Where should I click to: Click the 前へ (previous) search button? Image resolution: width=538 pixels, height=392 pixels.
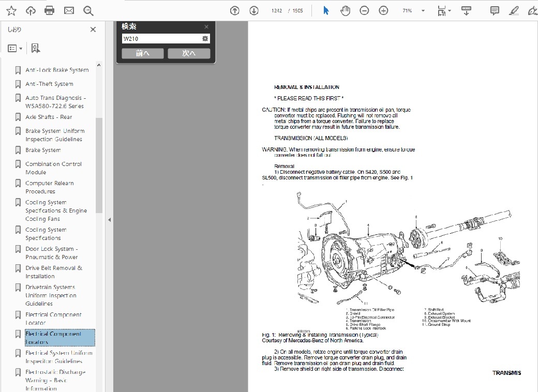point(143,53)
